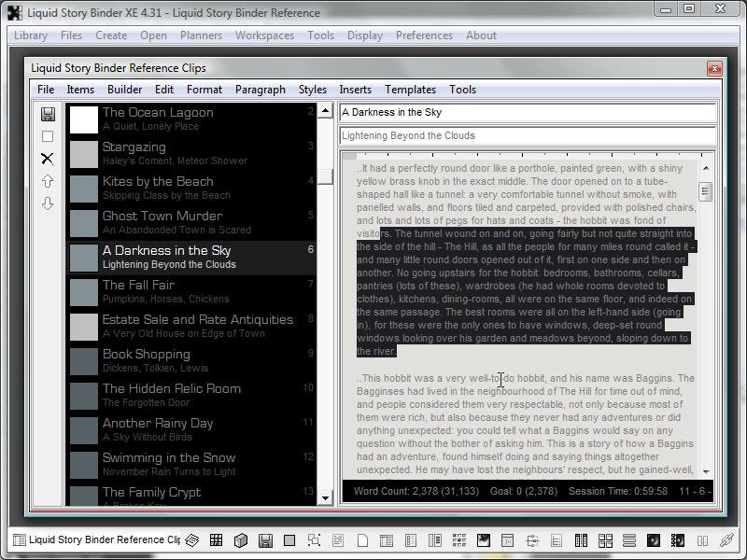
Task: Click the pen icon at bottom toolbar's right end
Action: 726,540
